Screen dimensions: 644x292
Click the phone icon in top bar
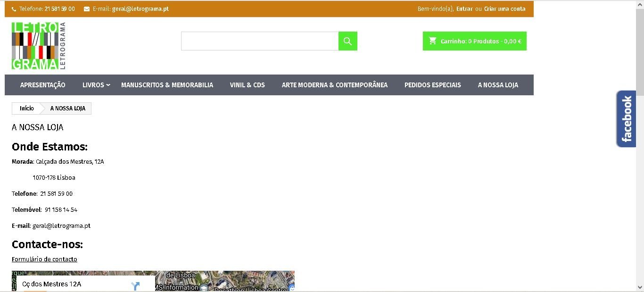pyautogui.click(x=14, y=9)
